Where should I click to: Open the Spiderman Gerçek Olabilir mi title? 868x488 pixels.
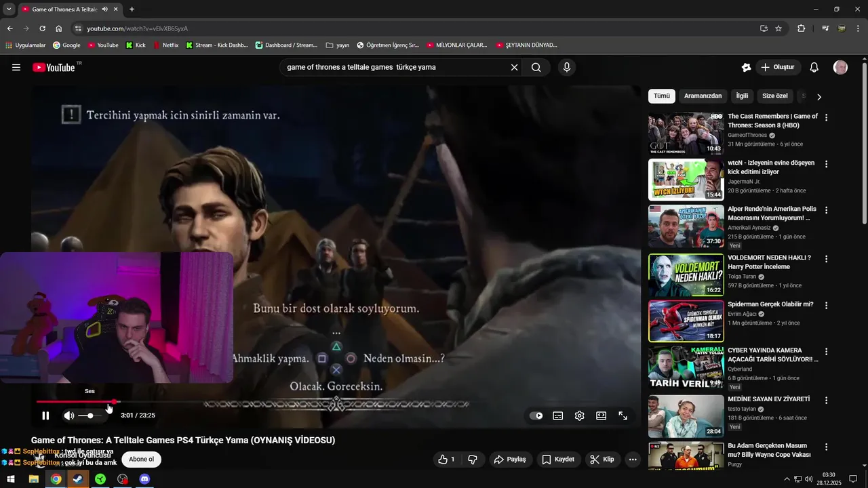pos(770,304)
